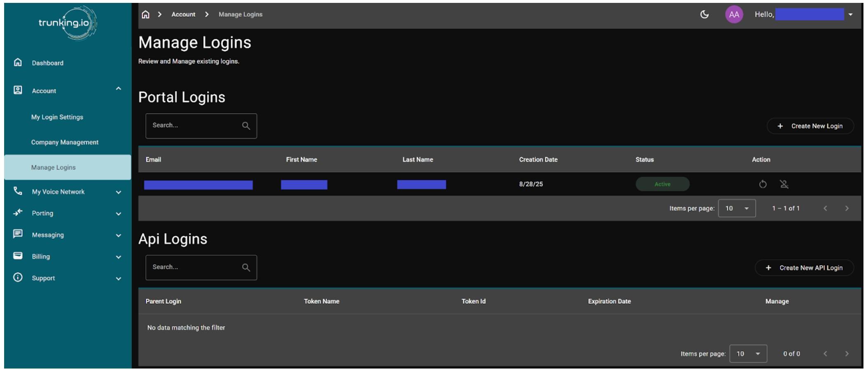
Task: Open Api Logins items per page dropdown
Action: [x=748, y=354]
